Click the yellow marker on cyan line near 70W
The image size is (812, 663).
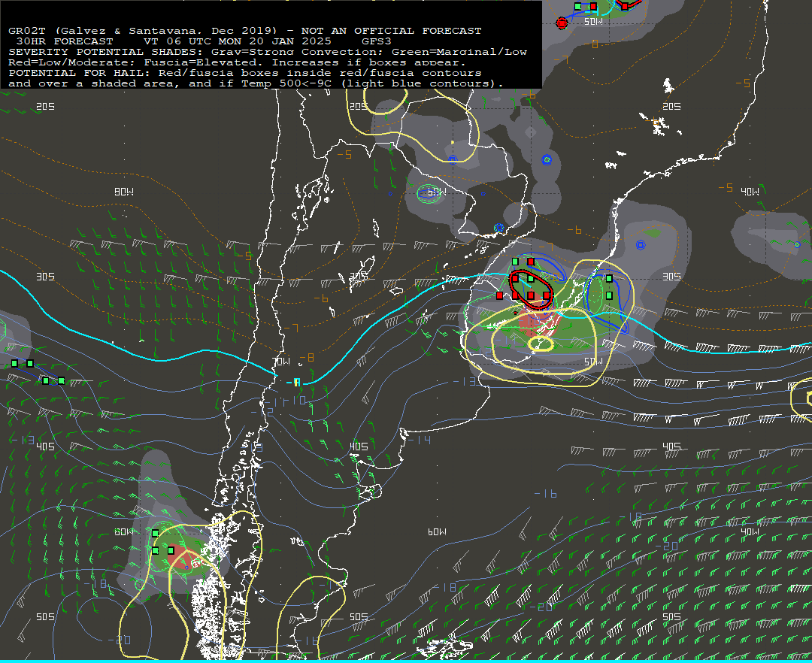pyautogui.click(x=297, y=382)
